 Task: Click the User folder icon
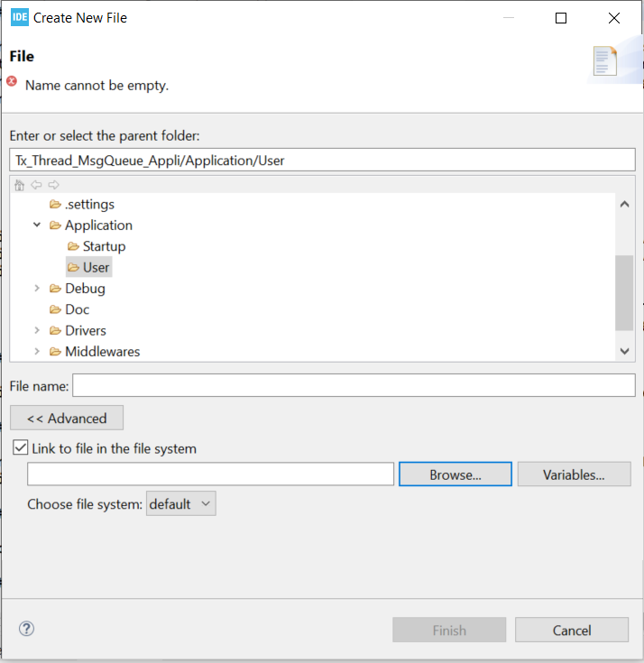[x=74, y=267]
